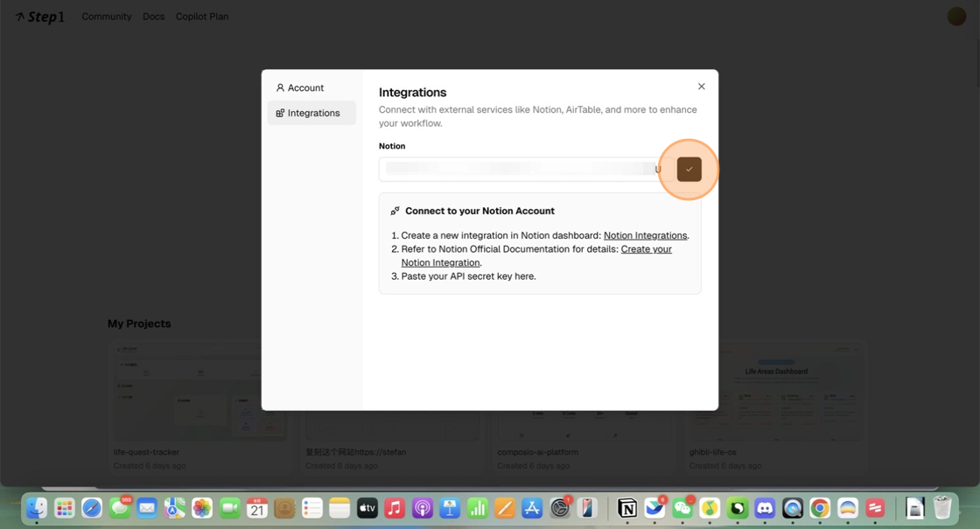Open the Account settings tab
The height and width of the screenshot is (529, 980).
311,88
